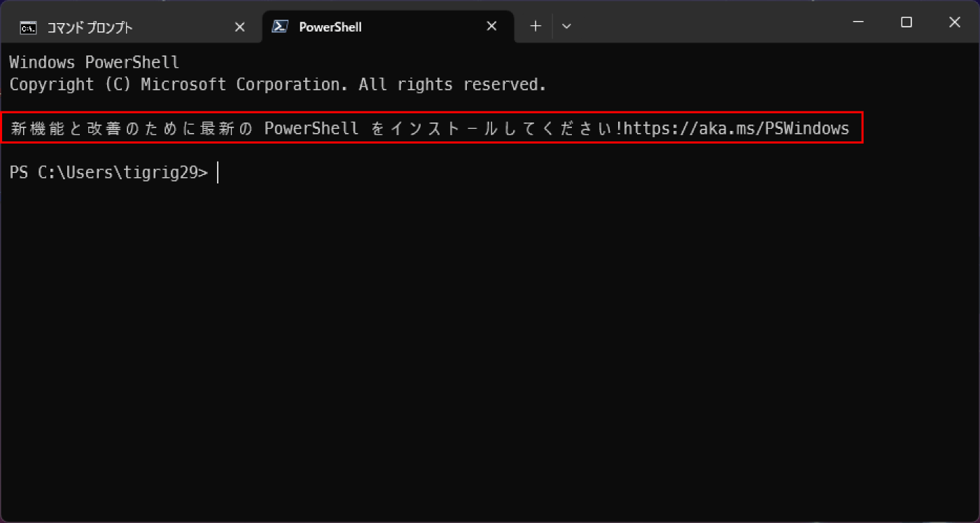Select the PowerShell tab
This screenshot has width=980, height=523.
(388, 27)
